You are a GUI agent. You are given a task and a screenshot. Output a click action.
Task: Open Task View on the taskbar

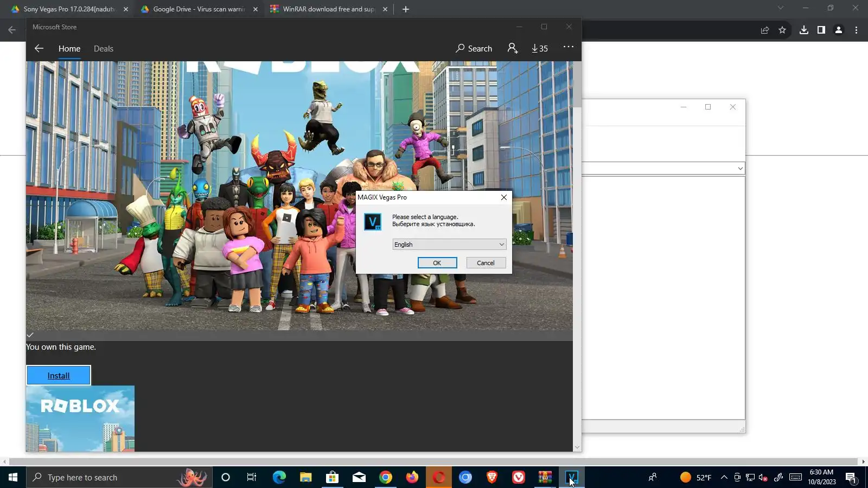coord(252,477)
